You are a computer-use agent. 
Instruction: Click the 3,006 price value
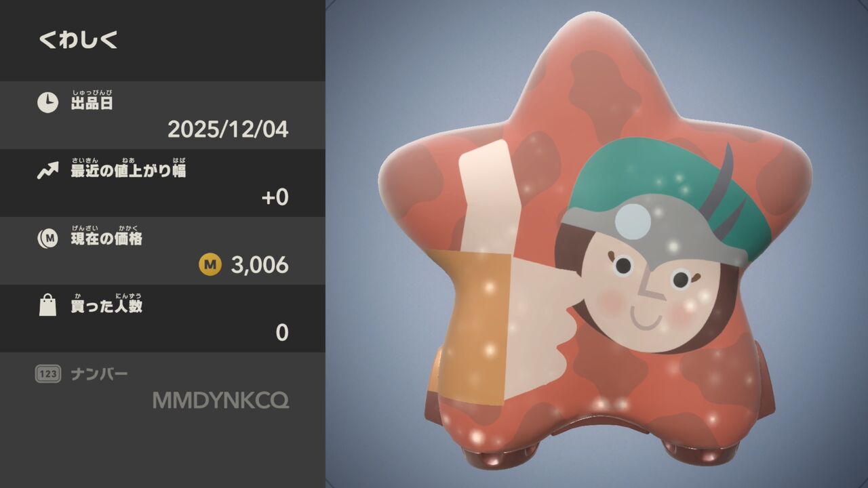(x=260, y=265)
